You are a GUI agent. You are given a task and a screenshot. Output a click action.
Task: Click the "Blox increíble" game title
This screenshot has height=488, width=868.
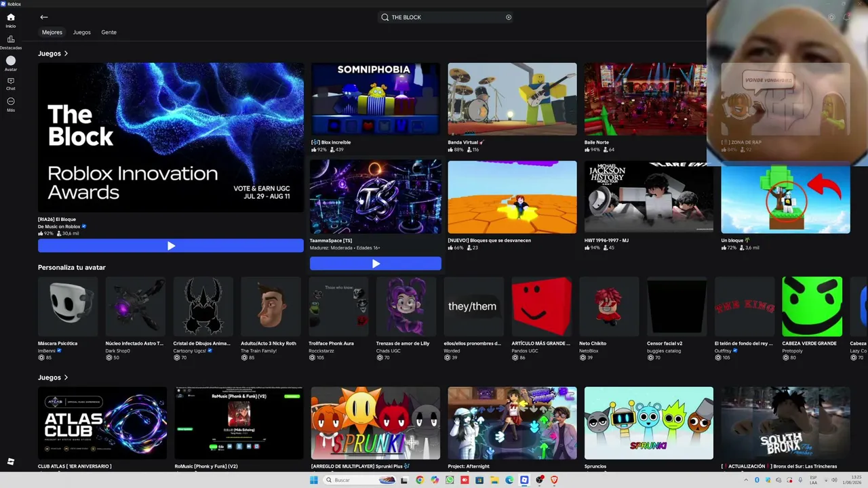(x=331, y=142)
